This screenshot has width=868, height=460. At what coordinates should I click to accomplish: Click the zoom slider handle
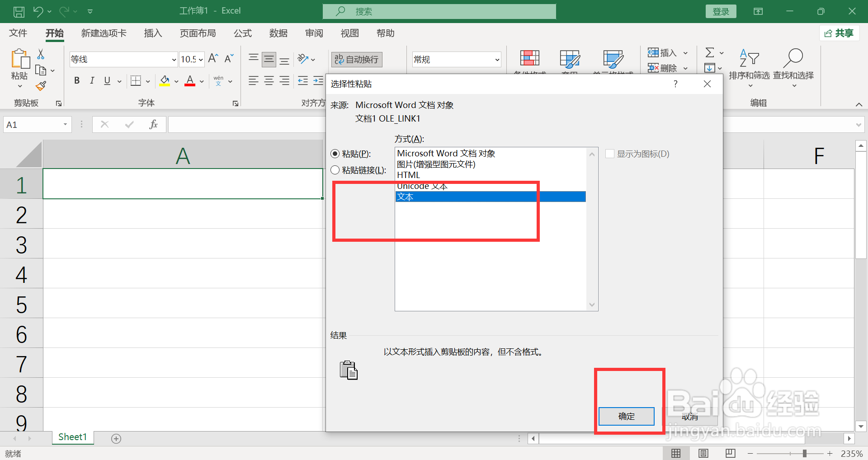click(x=805, y=453)
